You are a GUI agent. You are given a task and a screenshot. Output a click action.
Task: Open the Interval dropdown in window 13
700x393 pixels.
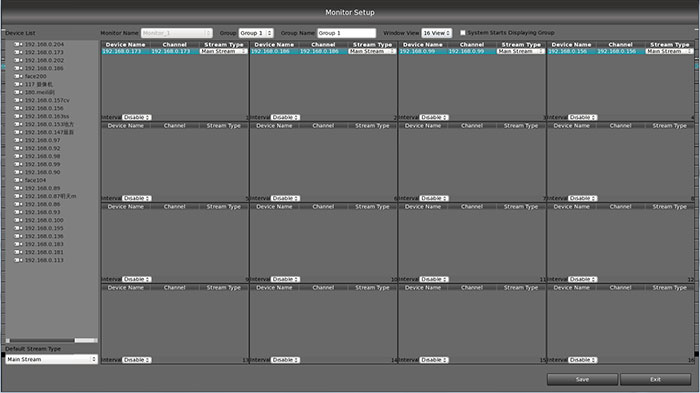137,360
